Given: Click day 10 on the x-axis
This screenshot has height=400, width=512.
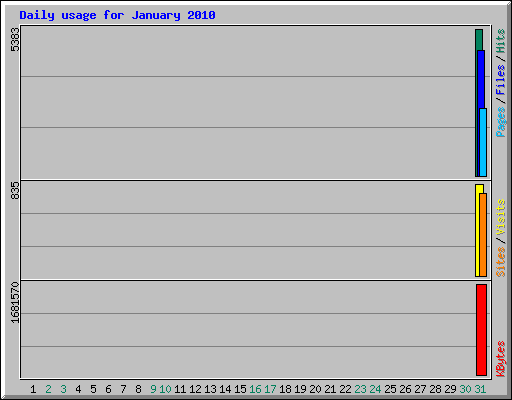Looking at the screenshot, I should 165,389.
